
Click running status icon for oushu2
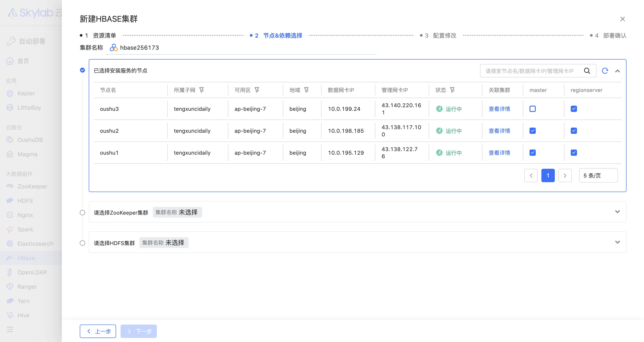[x=439, y=131]
